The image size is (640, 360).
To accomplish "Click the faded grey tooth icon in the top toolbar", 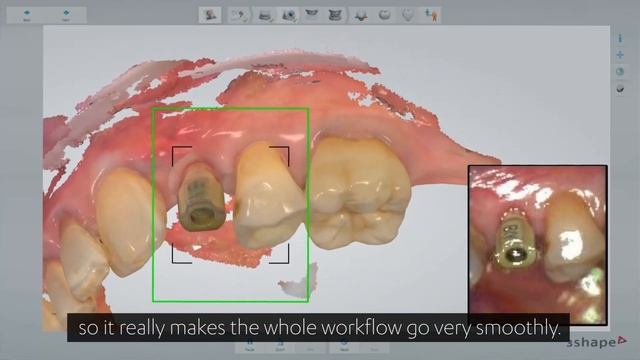I will [407, 16].
